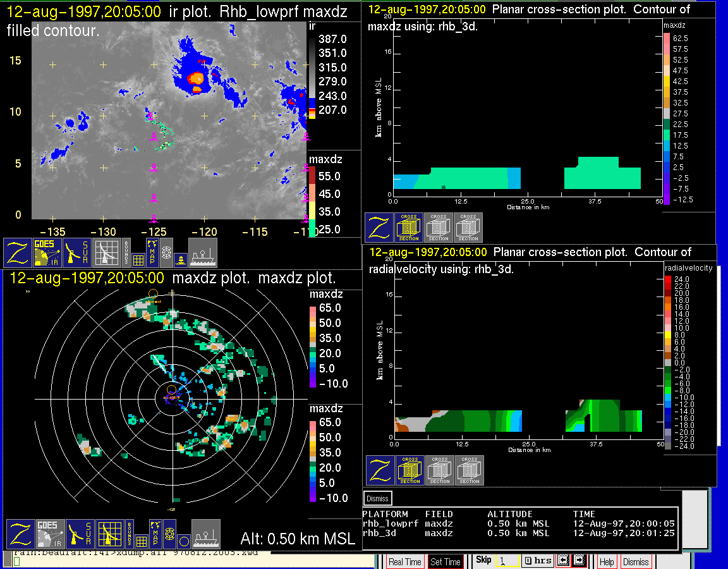
Task: Enable Real Time mode
Action: (404, 561)
